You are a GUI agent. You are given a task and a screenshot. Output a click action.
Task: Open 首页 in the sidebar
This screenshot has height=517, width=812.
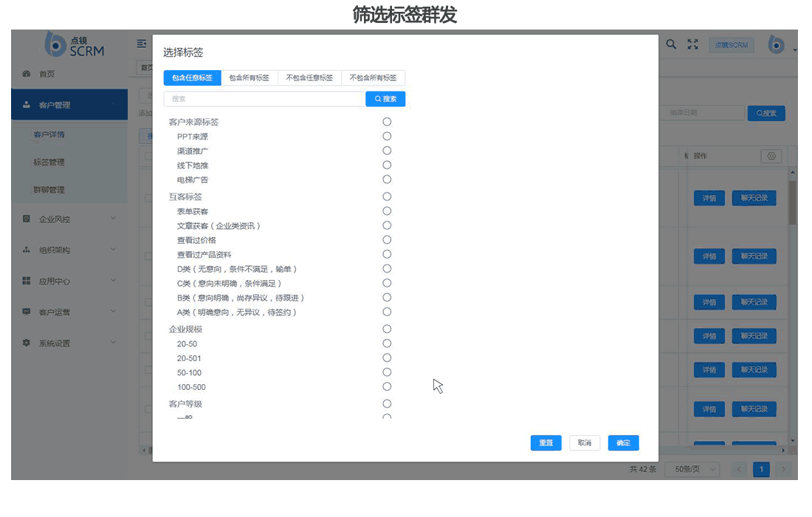tap(47, 74)
